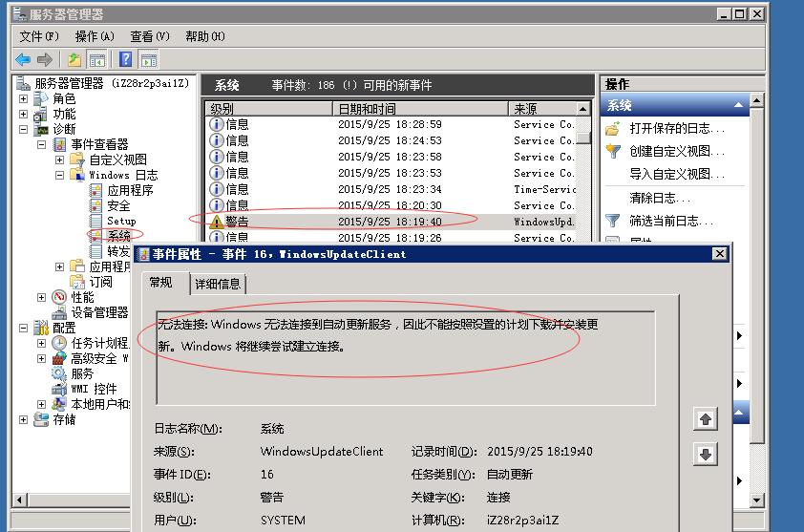Sort by the 来源 column header
This screenshot has height=532, width=804.
click(543, 109)
